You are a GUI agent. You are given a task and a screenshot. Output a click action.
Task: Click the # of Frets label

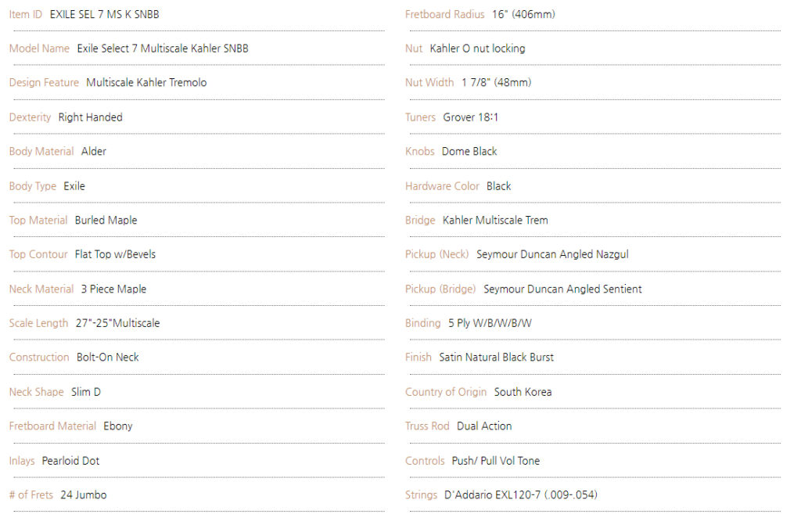pyautogui.click(x=31, y=495)
